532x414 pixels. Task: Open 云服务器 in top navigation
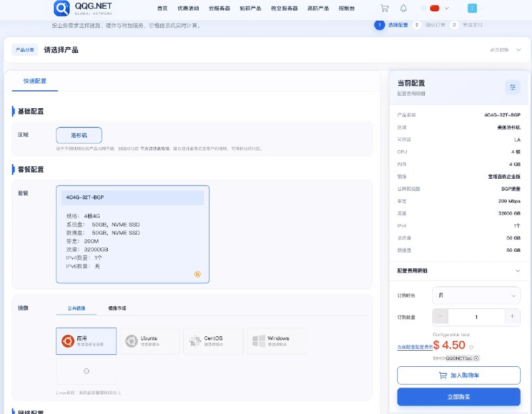(x=219, y=8)
